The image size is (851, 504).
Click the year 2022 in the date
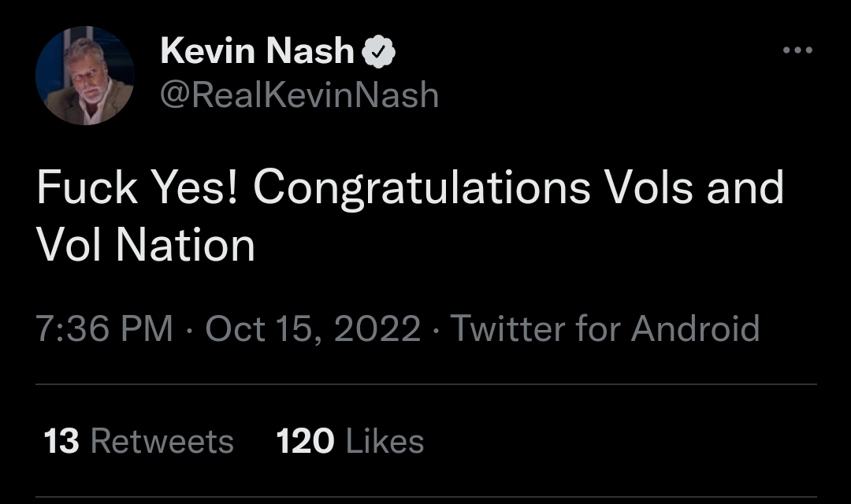(x=377, y=328)
